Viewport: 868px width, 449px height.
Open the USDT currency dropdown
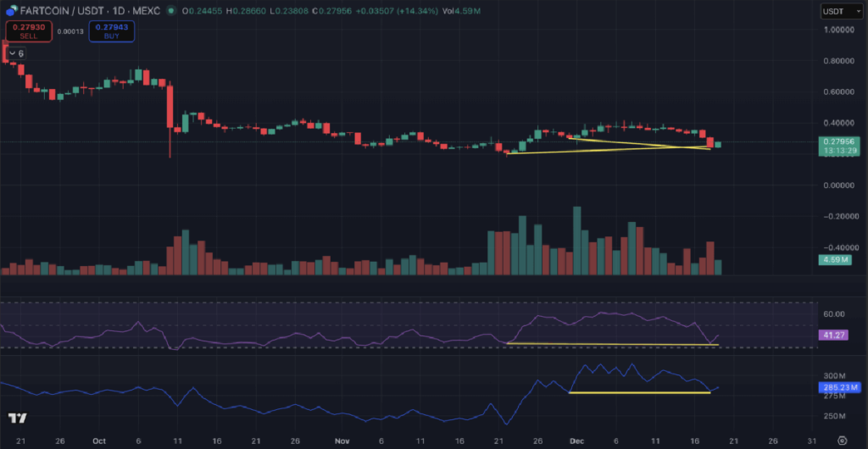[x=840, y=11]
